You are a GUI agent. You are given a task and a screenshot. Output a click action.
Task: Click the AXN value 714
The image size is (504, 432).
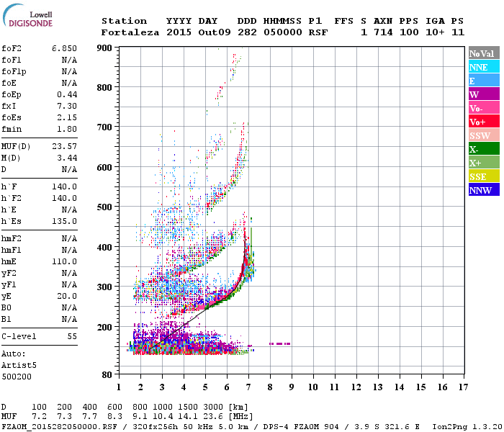tap(383, 32)
